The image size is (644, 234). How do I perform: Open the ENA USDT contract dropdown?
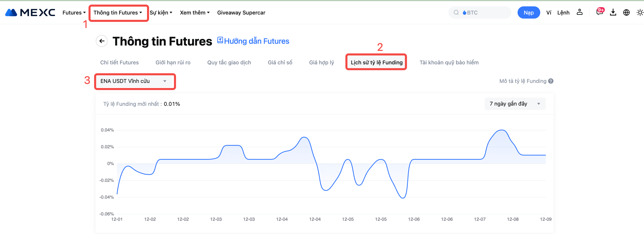pos(135,81)
